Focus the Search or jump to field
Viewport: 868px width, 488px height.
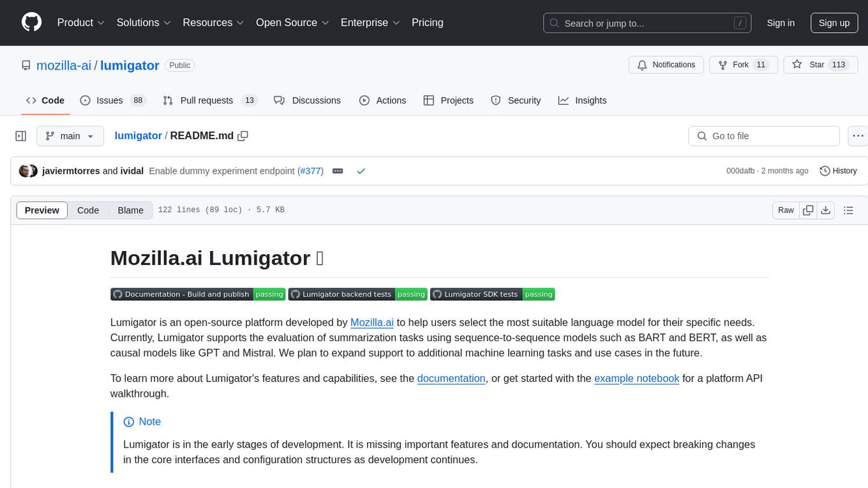(648, 23)
